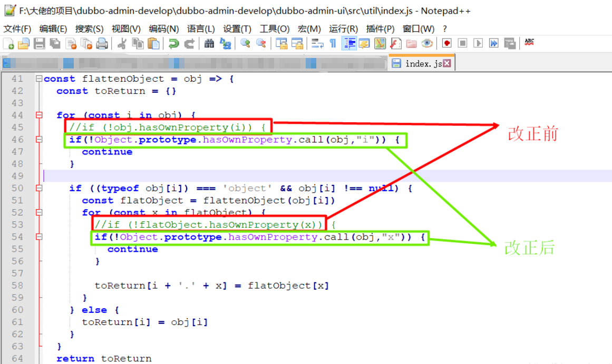612x364 pixels.
Task: Collapse the fold at line 41
Action: (x=39, y=79)
